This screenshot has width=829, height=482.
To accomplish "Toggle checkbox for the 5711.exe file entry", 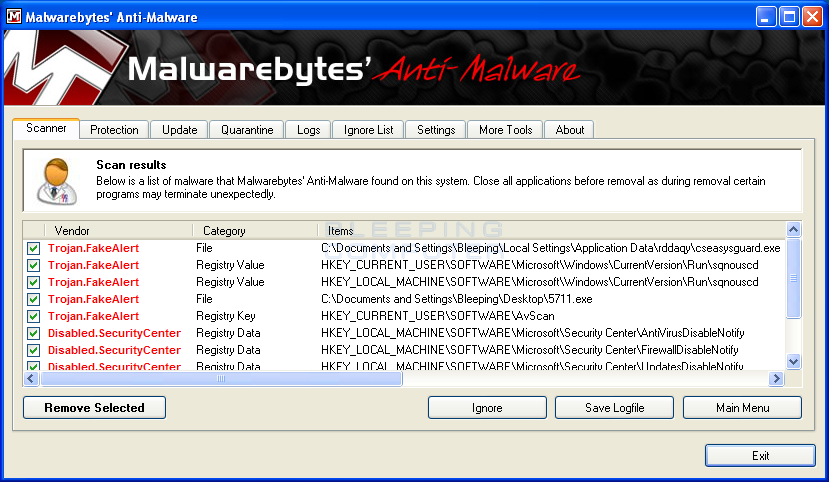I will tap(33, 299).
